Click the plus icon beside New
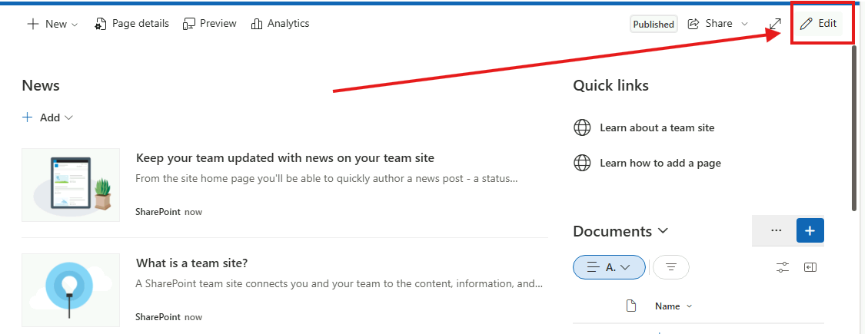 point(33,24)
